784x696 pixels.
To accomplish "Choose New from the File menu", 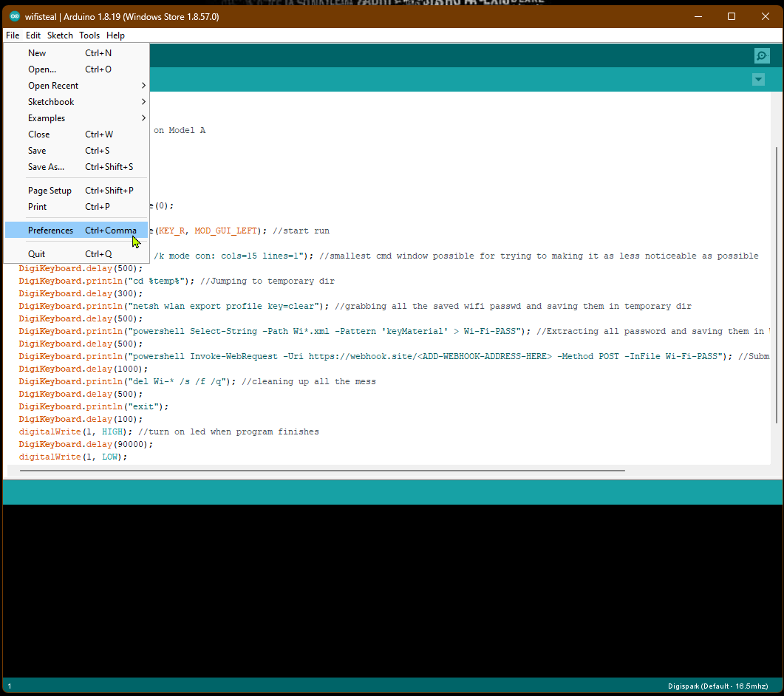I will click(77, 53).
